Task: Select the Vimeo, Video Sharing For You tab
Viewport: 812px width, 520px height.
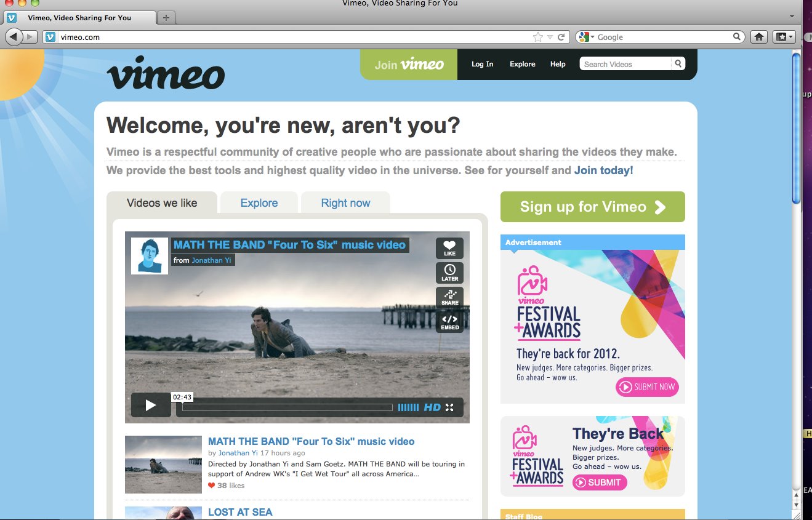Action: tap(80, 18)
